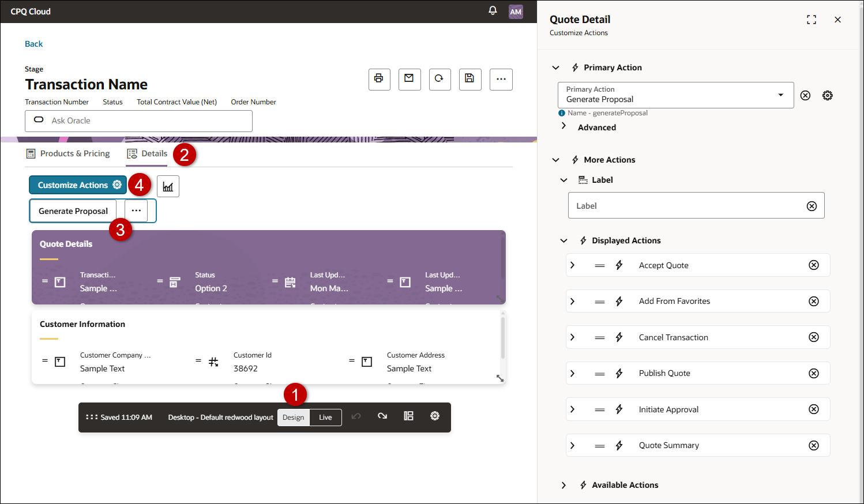Remove Initiate Approval from displayed actions
This screenshot has width=864, height=504.
click(814, 409)
